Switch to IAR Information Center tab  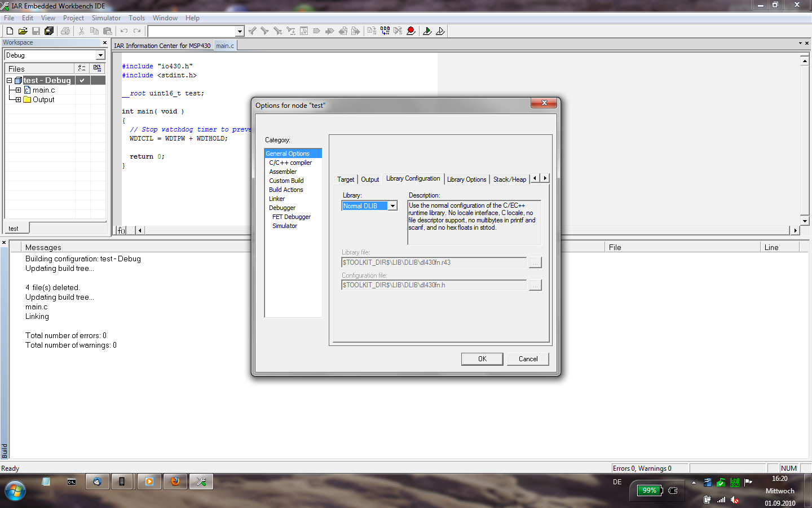pos(162,46)
